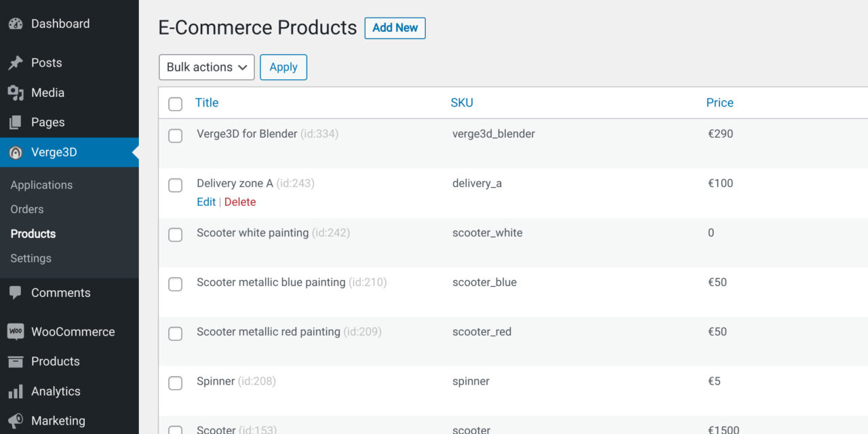This screenshot has width=868, height=434.
Task: Toggle the select-all checkbox in table header
Action: point(176,104)
